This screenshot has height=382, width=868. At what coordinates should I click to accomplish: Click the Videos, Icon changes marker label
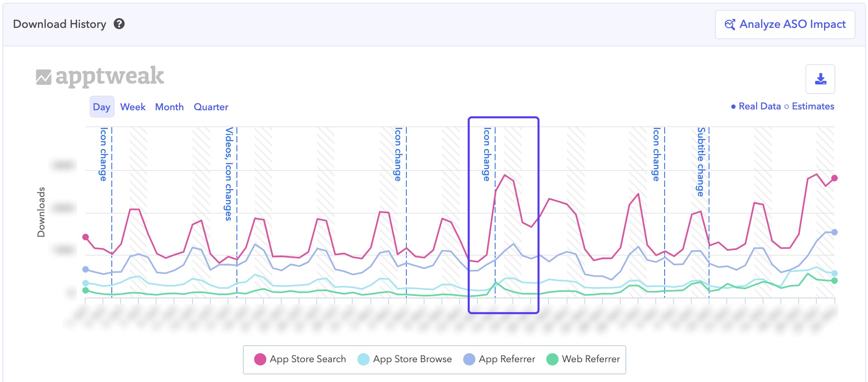pos(229,174)
